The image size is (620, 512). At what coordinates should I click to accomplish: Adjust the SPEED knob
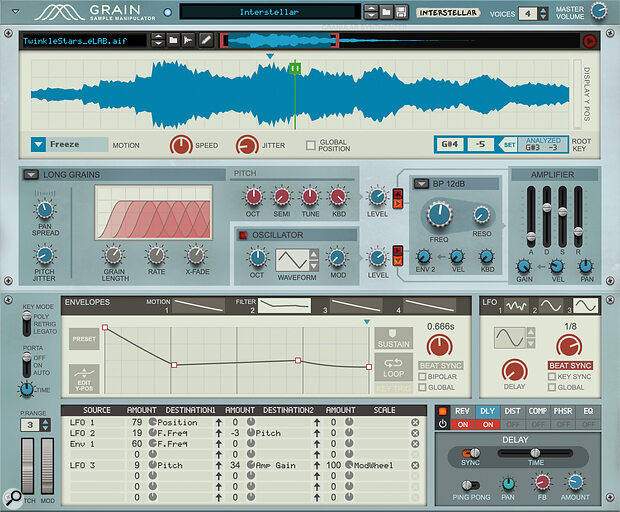click(x=181, y=145)
